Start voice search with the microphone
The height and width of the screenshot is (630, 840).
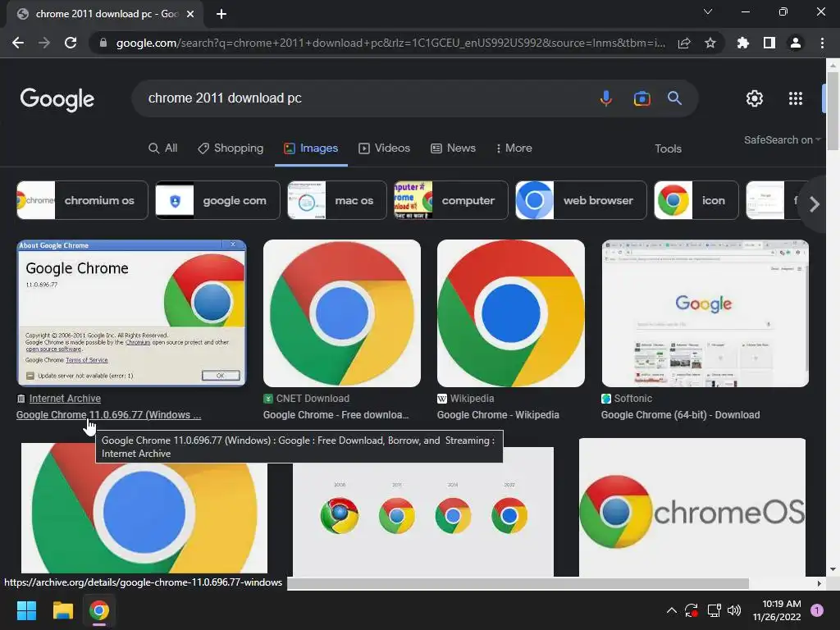tap(606, 98)
